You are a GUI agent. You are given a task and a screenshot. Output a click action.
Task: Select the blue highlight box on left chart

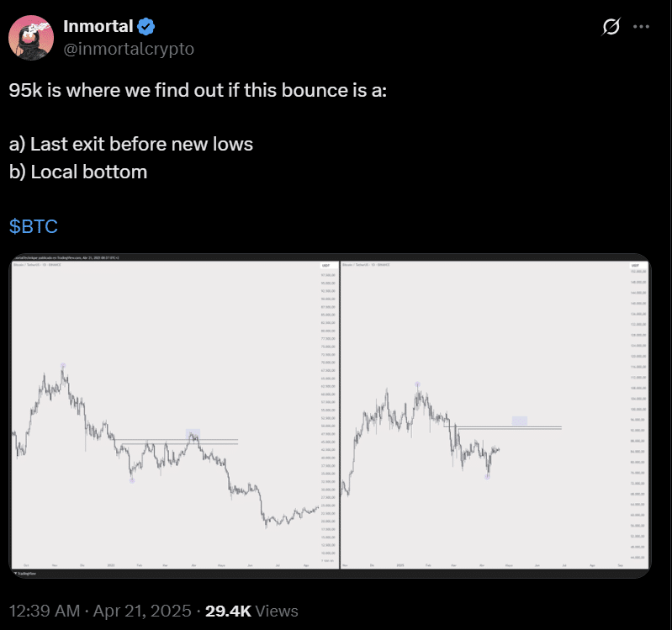(x=193, y=433)
